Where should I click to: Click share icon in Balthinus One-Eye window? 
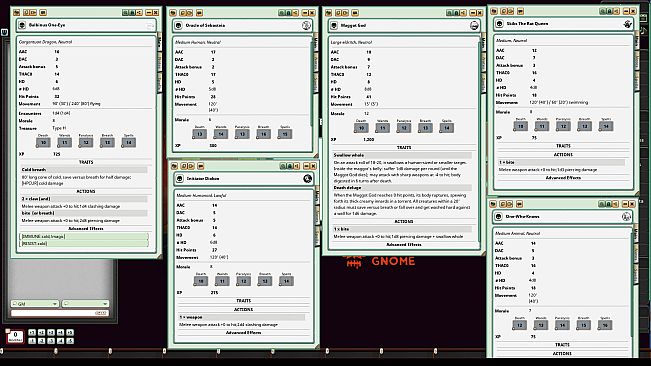[139, 13]
